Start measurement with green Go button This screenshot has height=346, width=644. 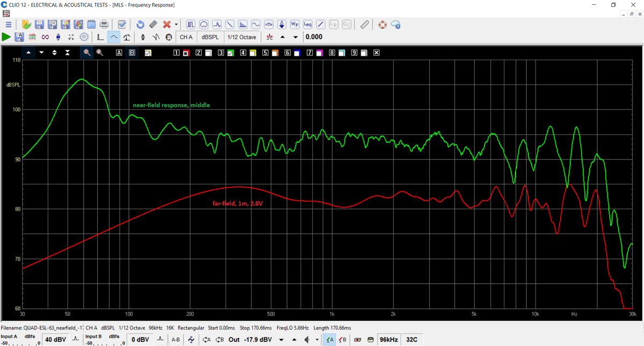[x=6, y=37]
